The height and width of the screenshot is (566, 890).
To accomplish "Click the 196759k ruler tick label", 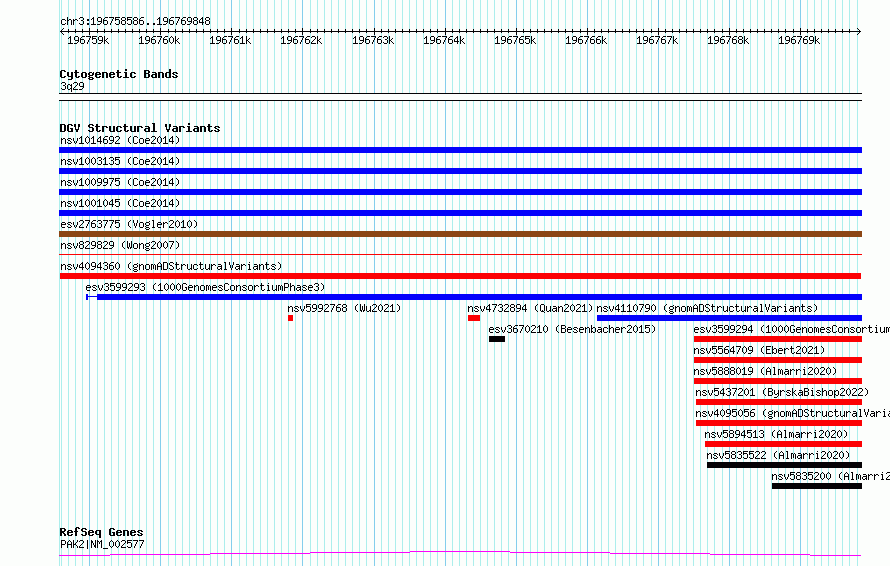I will click(88, 41).
